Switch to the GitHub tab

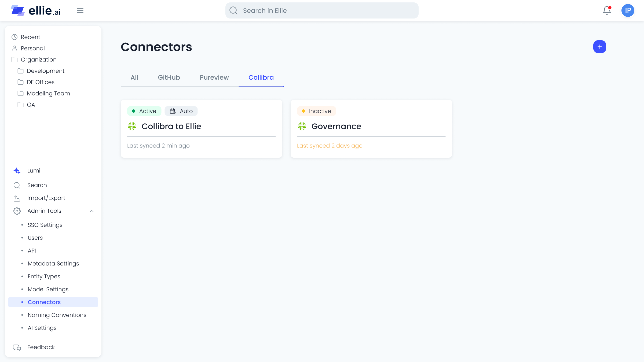pos(169,77)
